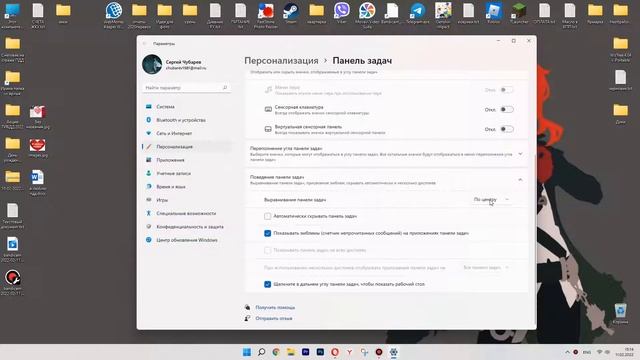
Task: Click the Получить помощь link
Action: [275, 307]
